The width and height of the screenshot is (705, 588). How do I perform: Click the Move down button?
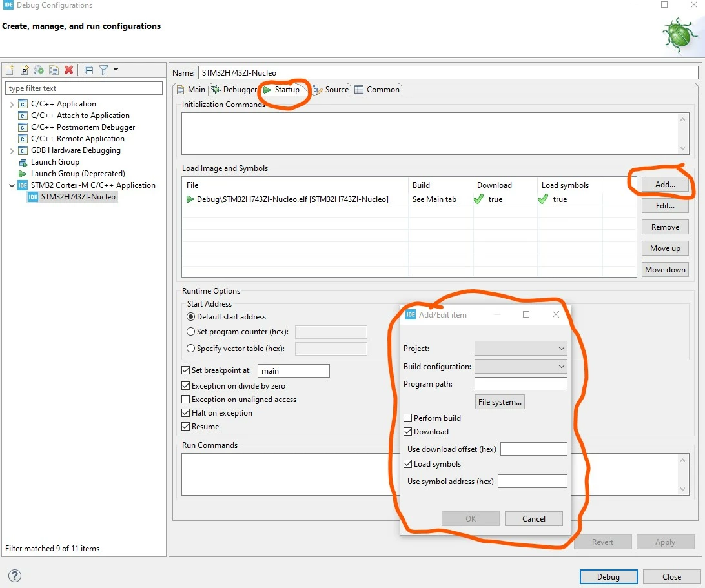665,270
